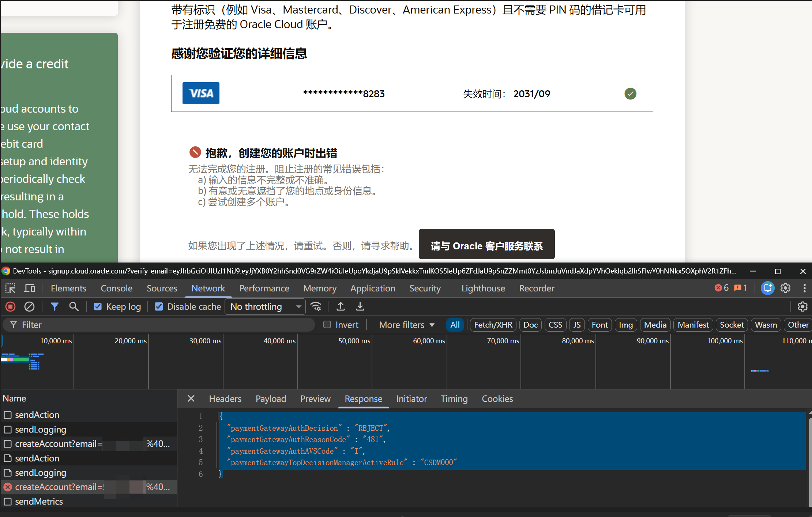Toggle the device toolbar icon
This screenshot has width=812, height=517.
30,288
